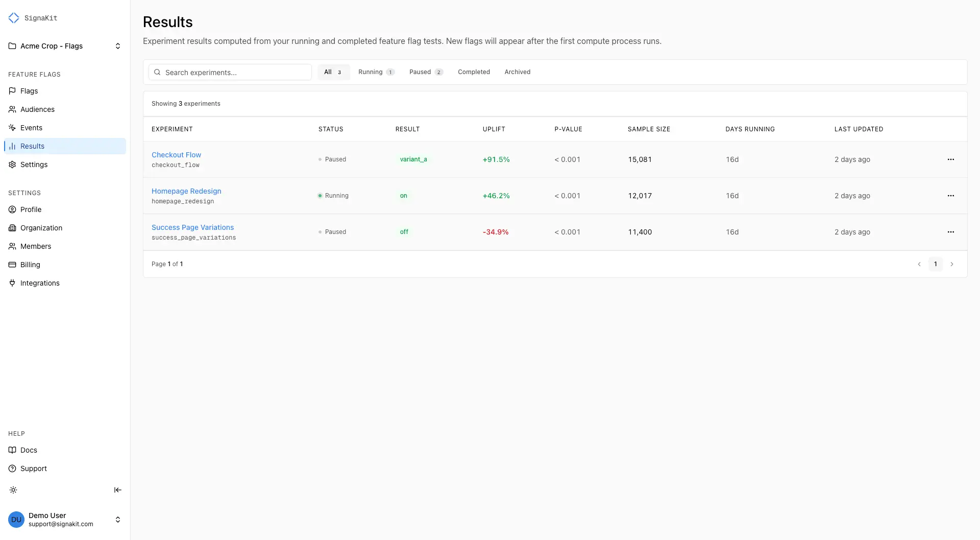Click the DU user avatar

tap(16, 520)
